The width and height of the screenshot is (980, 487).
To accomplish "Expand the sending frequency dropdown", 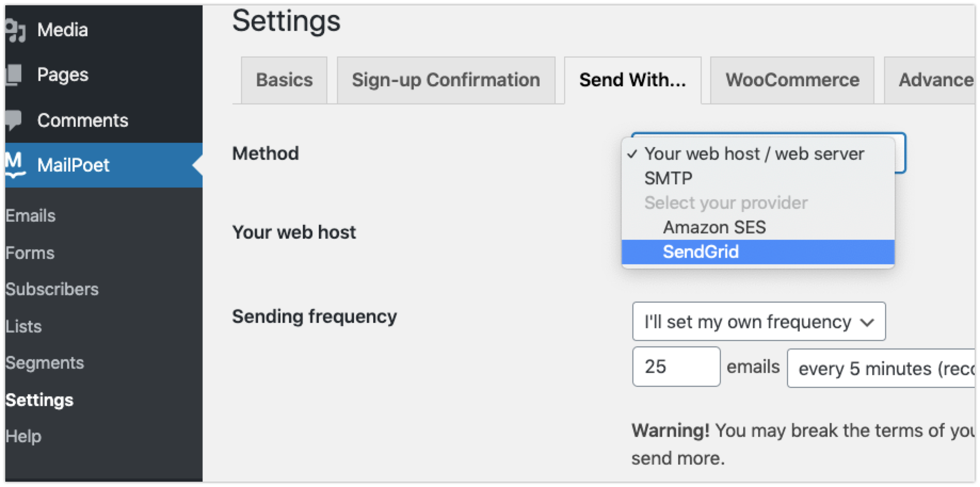I will point(758,322).
